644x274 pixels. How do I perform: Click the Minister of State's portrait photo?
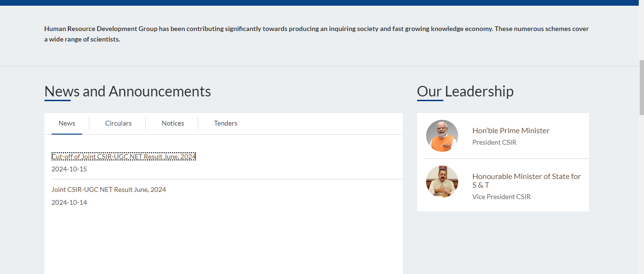pos(442,181)
